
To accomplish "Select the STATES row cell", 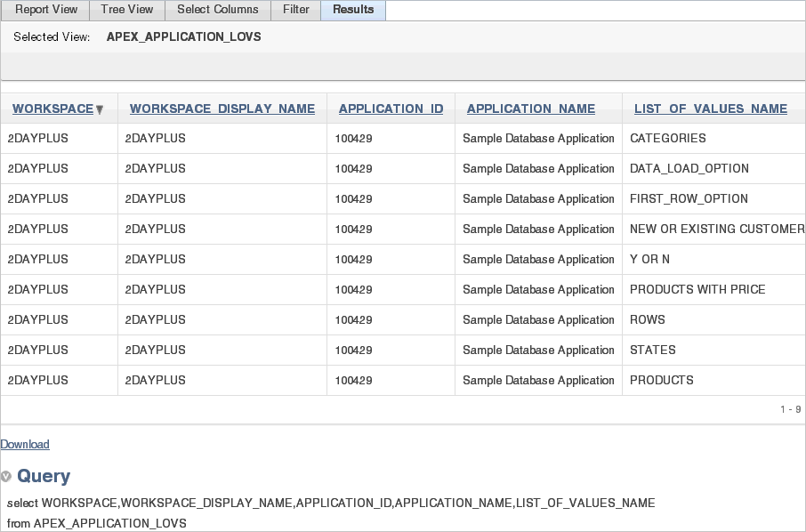I will click(x=713, y=350).
